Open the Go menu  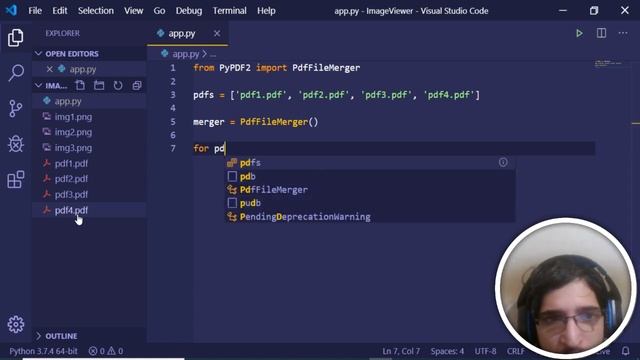click(159, 11)
